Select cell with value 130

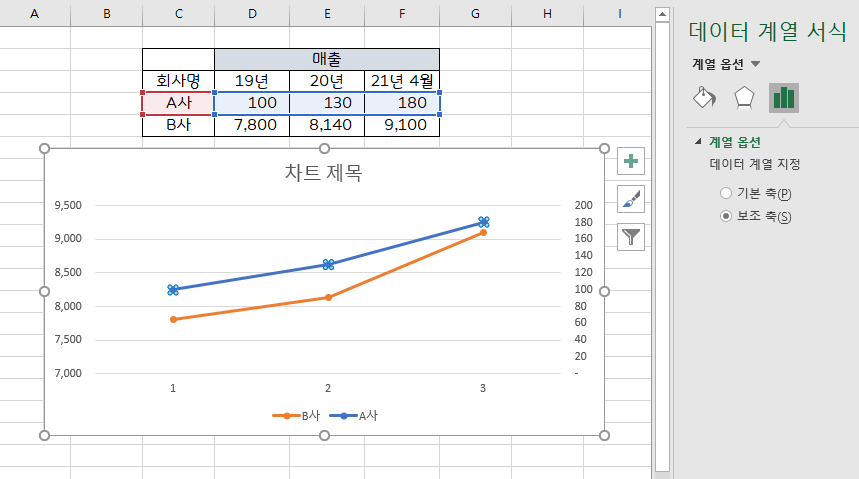(x=327, y=103)
